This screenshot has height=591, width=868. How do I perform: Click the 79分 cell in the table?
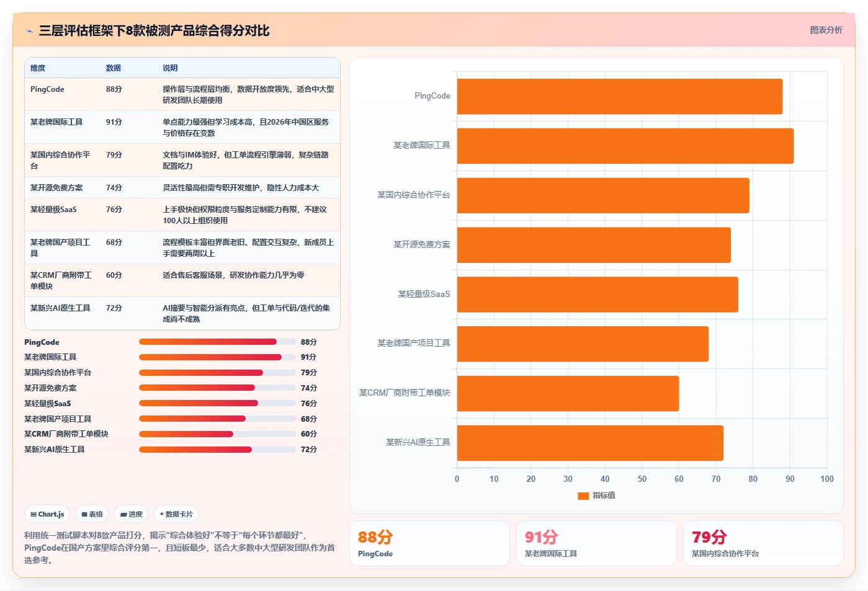click(x=114, y=155)
